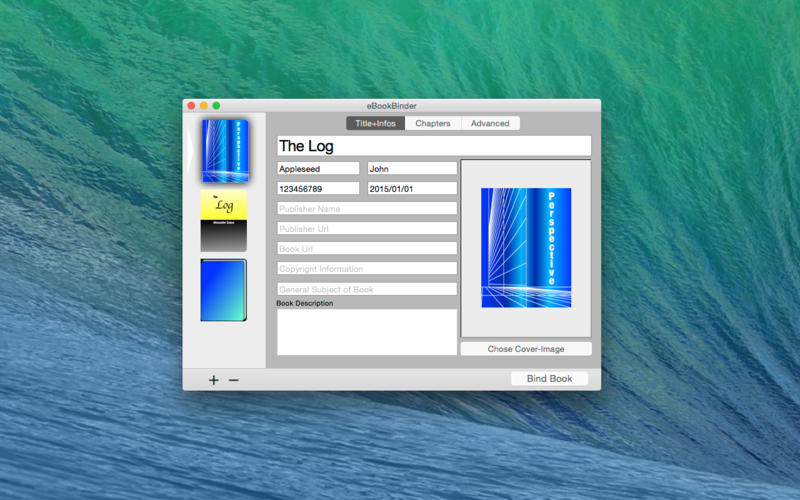Edit the book title field 'The Log'
800x500 pixels.
pos(434,146)
